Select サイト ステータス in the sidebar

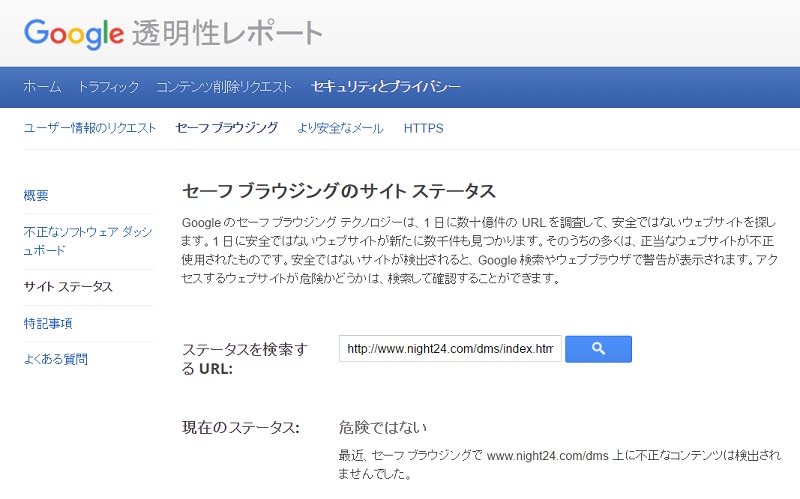68,287
